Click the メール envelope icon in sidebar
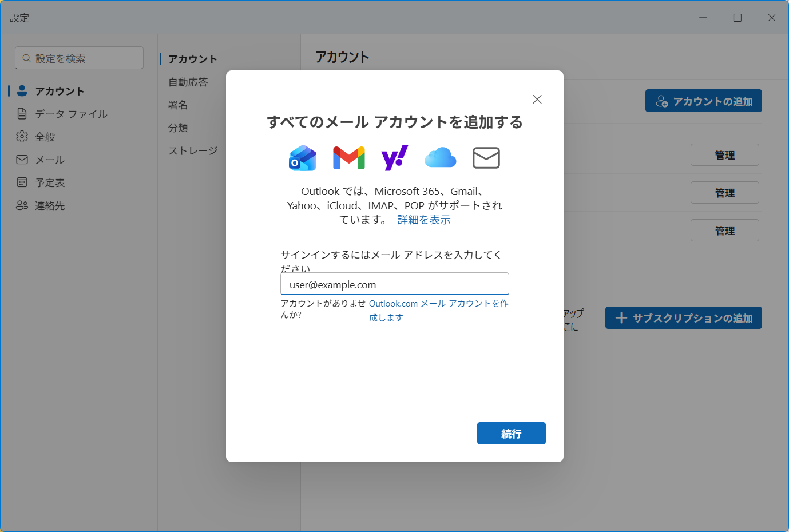The image size is (789, 532). pyautogui.click(x=22, y=160)
